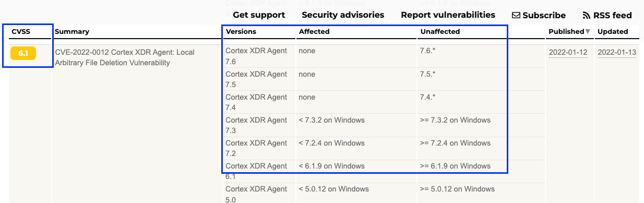Click updated date 2022-01-13

617,52
